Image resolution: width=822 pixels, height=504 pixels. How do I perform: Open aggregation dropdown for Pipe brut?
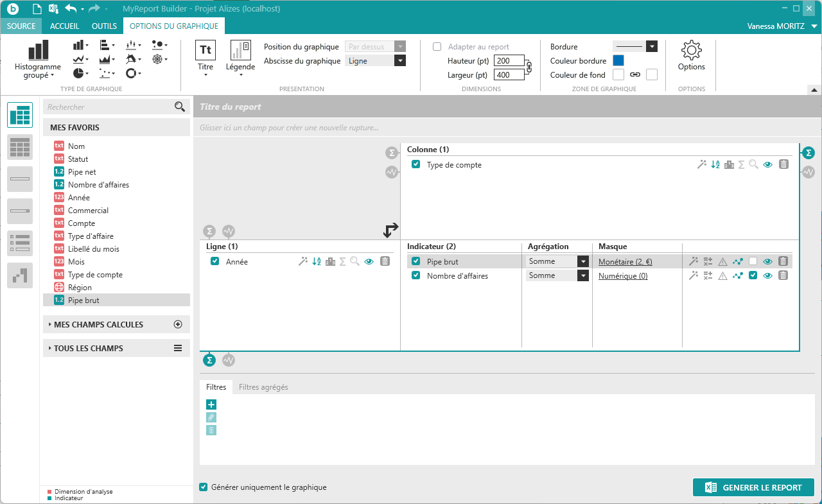pos(582,261)
